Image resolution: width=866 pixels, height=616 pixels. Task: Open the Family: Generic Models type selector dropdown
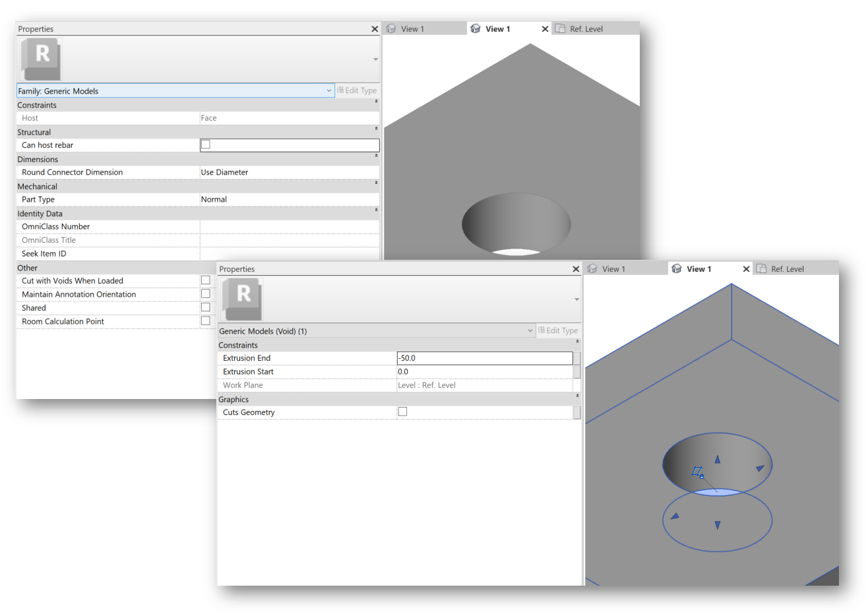pyautogui.click(x=328, y=90)
